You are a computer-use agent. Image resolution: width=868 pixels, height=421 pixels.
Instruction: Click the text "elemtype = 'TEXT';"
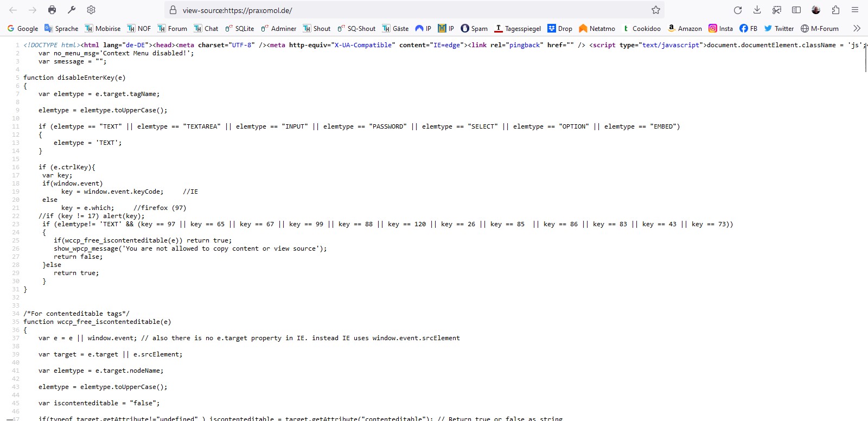point(88,143)
